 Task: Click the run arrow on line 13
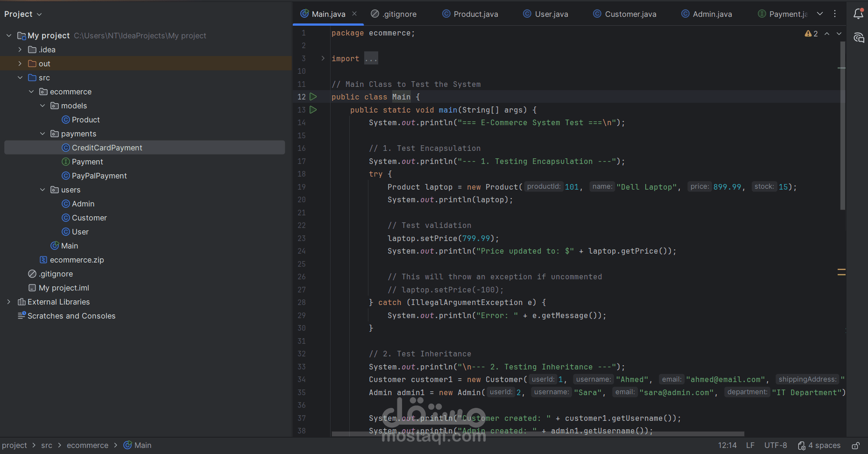click(x=313, y=110)
